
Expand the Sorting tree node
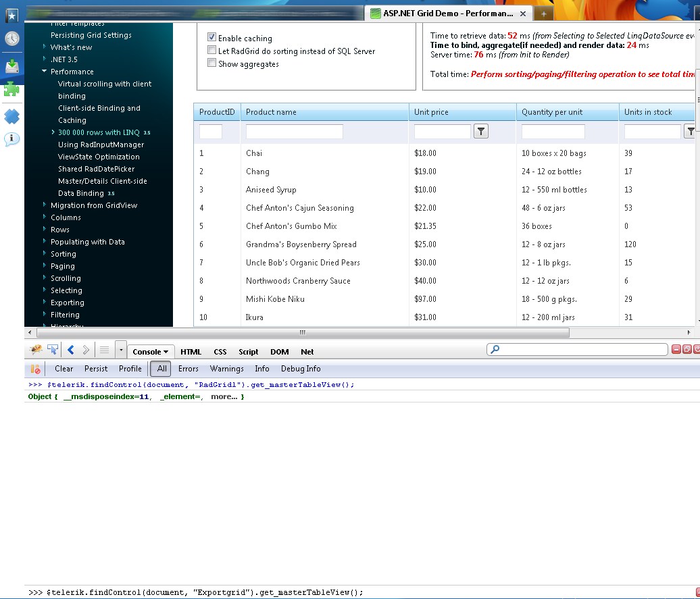click(44, 253)
